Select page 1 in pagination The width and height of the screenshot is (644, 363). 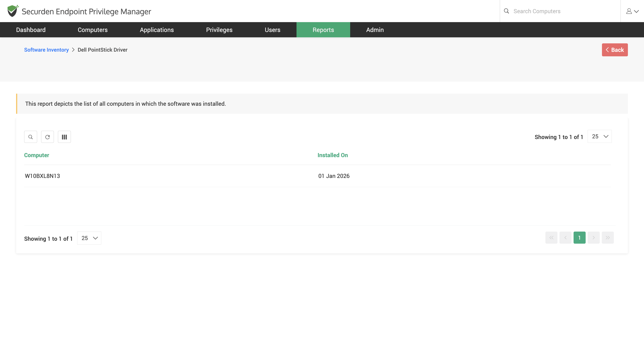click(x=580, y=238)
